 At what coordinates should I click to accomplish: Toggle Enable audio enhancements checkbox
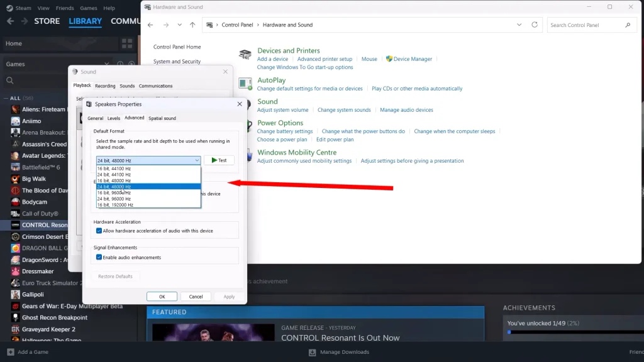pyautogui.click(x=99, y=257)
